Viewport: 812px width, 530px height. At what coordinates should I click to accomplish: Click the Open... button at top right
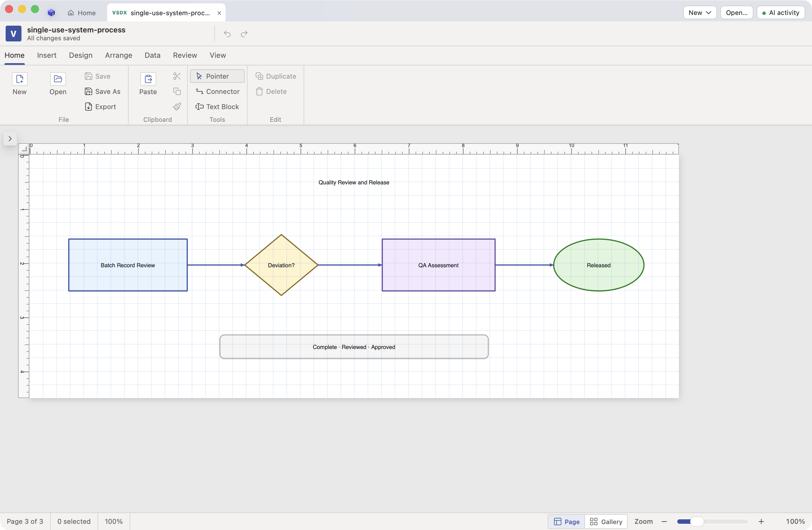(x=736, y=13)
